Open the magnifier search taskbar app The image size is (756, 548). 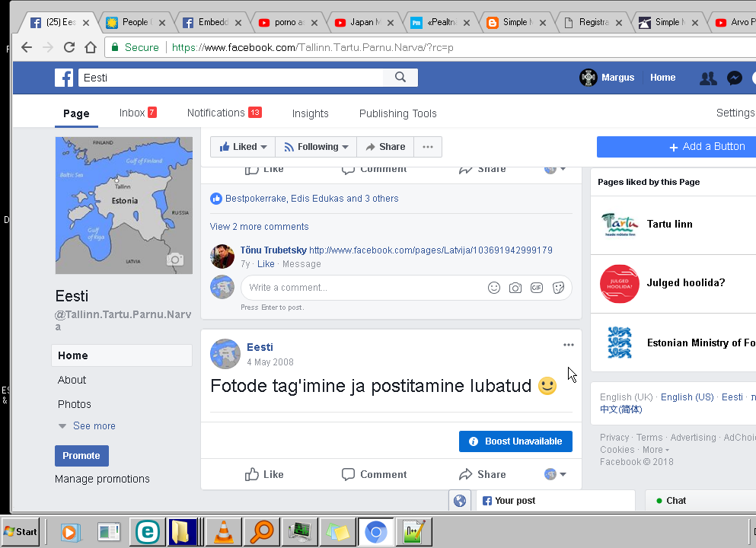262,532
